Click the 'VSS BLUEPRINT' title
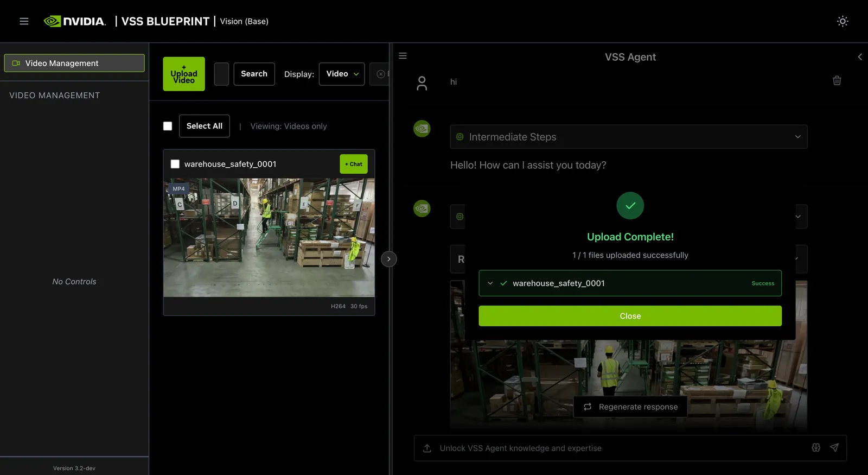Viewport: 868px width, 475px height. (165, 21)
